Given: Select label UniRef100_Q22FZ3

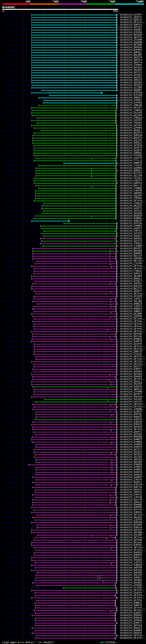Looking at the screenshot, I should [131, 241].
